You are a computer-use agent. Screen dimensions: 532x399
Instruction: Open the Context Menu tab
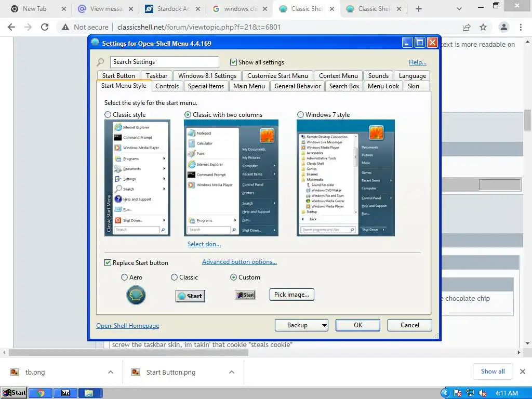(x=338, y=76)
